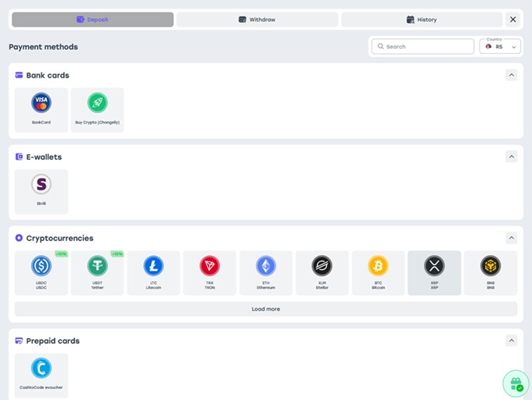Pick USDC cryptocurrency
Screen dimensions: 532x400
pyautogui.click(x=41, y=272)
